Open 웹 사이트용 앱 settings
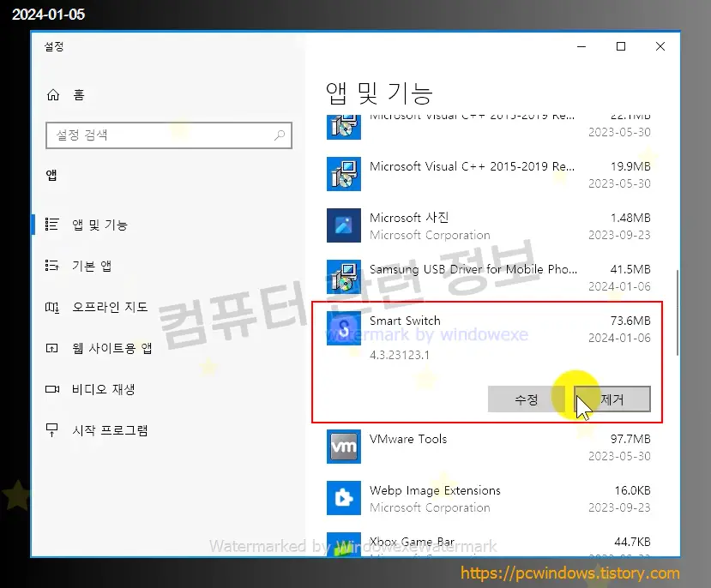The height and width of the screenshot is (588, 711). click(x=112, y=348)
